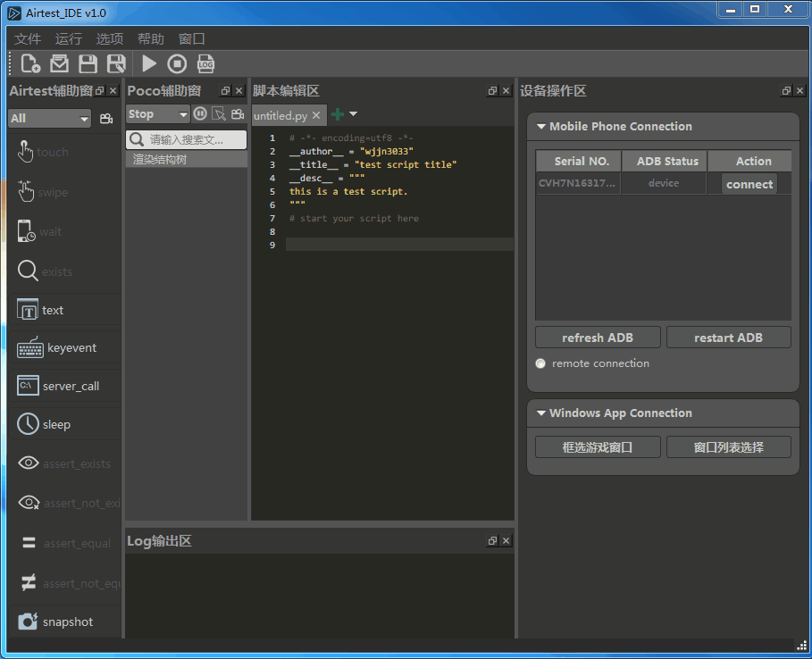Create a new script file
812x659 pixels.
[30, 63]
